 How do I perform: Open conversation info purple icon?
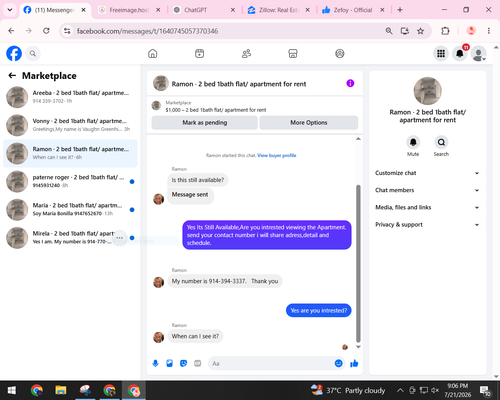pos(350,83)
